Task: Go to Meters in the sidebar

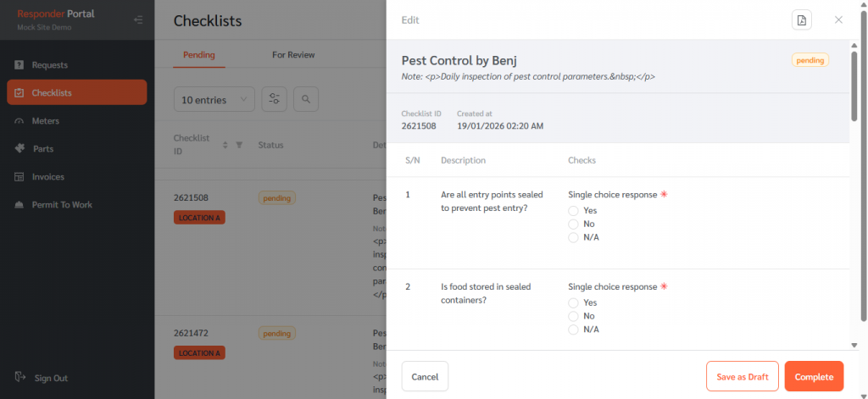Action: tap(45, 120)
